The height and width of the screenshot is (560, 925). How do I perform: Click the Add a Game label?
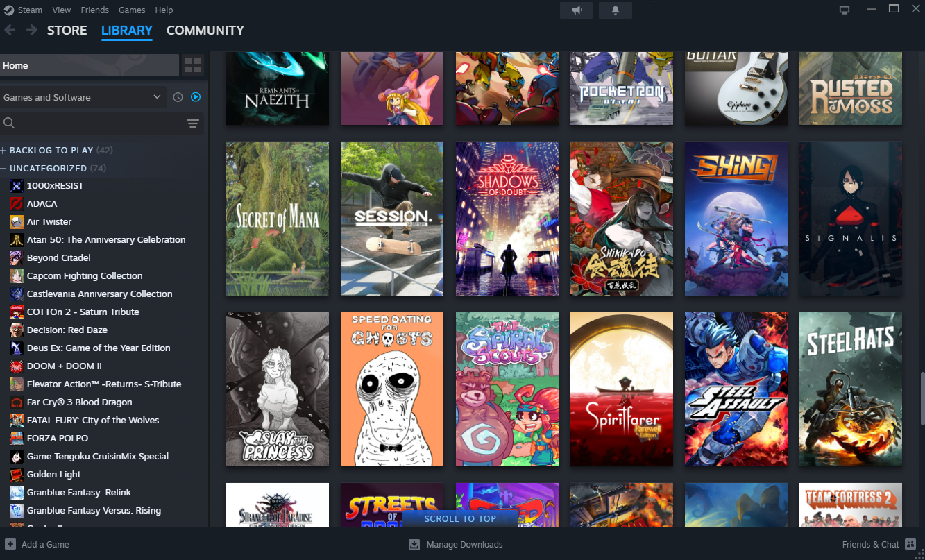coord(45,544)
